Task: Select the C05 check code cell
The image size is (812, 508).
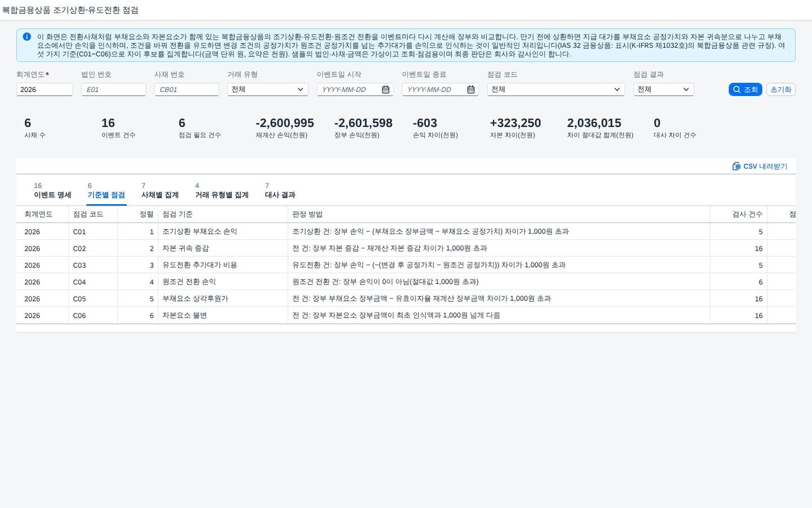Action: 93,299
